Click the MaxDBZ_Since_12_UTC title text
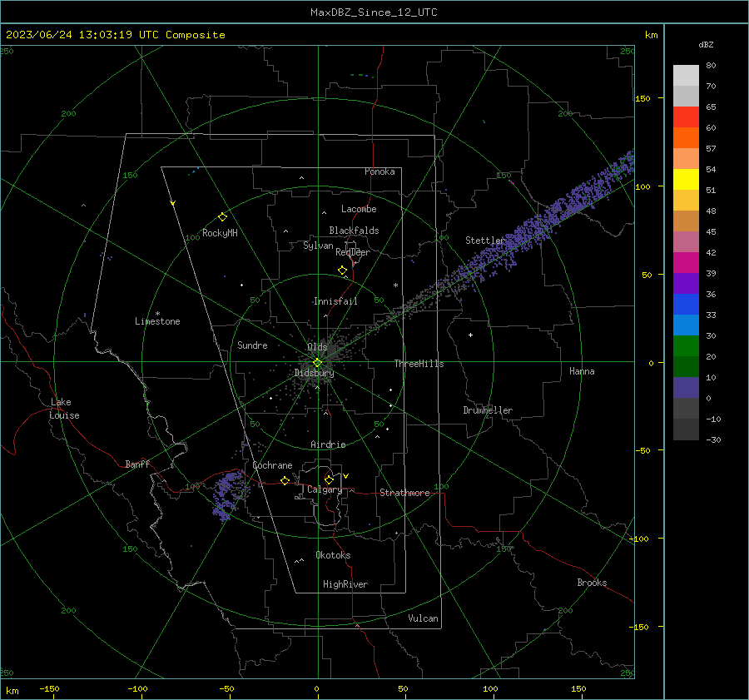This screenshot has height=700, width=749. [x=374, y=12]
